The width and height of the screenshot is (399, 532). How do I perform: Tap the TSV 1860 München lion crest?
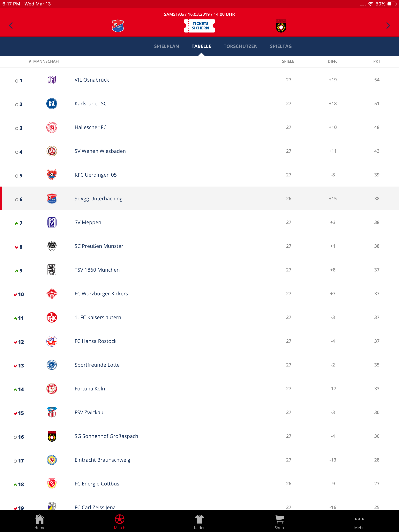click(x=52, y=270)
